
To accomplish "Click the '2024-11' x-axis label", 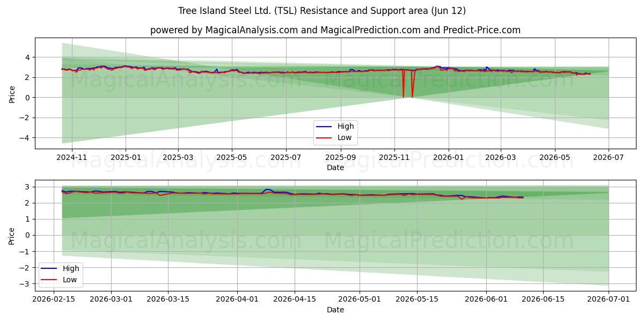I will tap(72, 158).
